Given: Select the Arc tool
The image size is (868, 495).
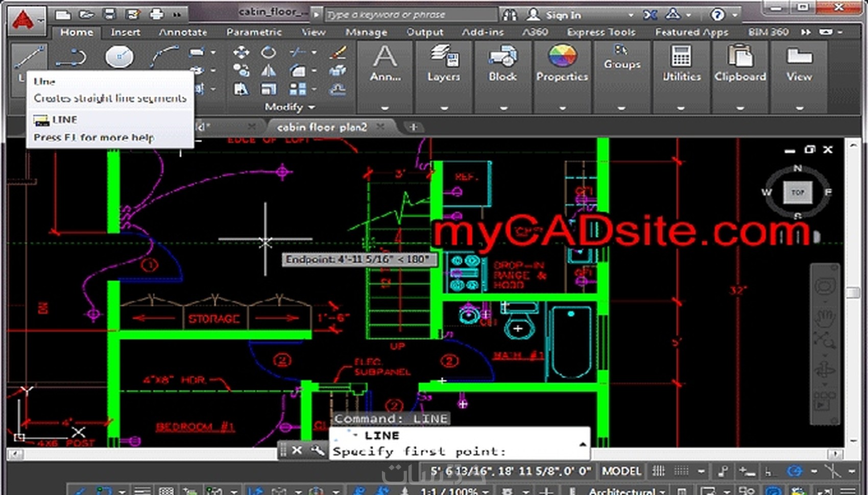Looking at the screenshot, I should 164,56.
